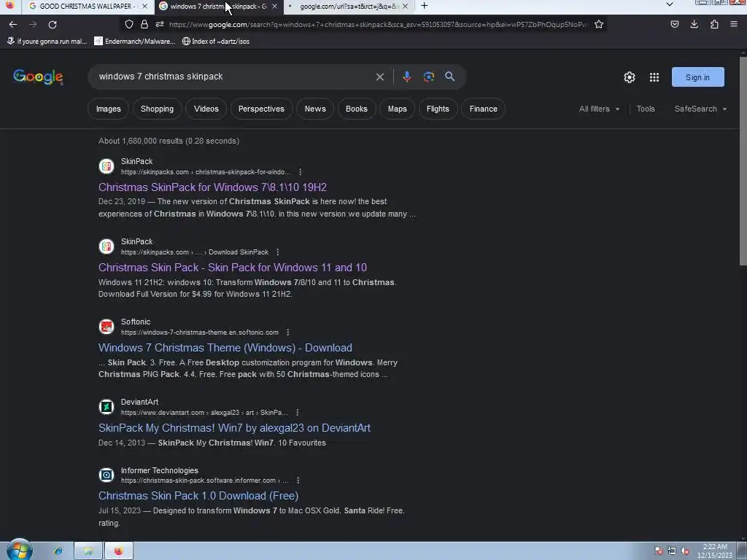This screenshot has height=560, width=747.
Task: Open the SafeSearch dropdown
Action: pos(700,109)
